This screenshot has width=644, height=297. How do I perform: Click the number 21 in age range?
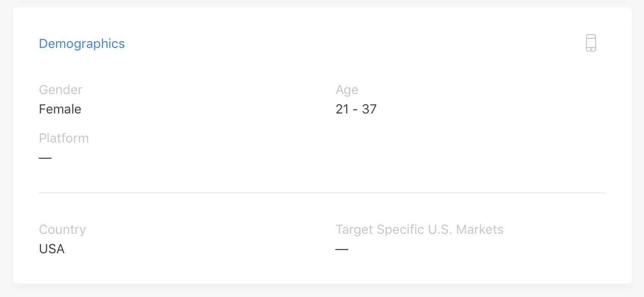pyautogui.click(x=342, y=109)
